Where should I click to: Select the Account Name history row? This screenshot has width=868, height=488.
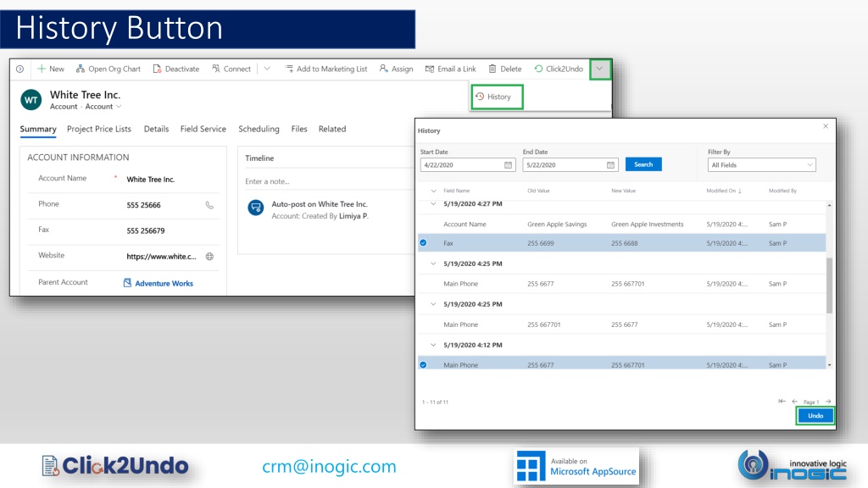coord(622,224)
